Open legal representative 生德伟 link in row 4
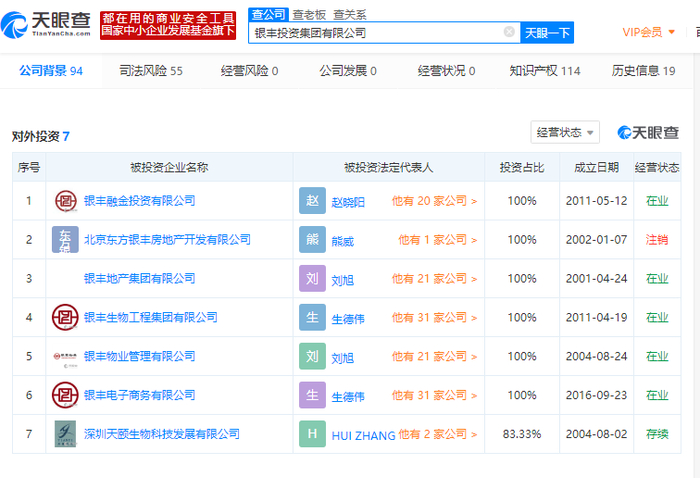 click(348, 318)
